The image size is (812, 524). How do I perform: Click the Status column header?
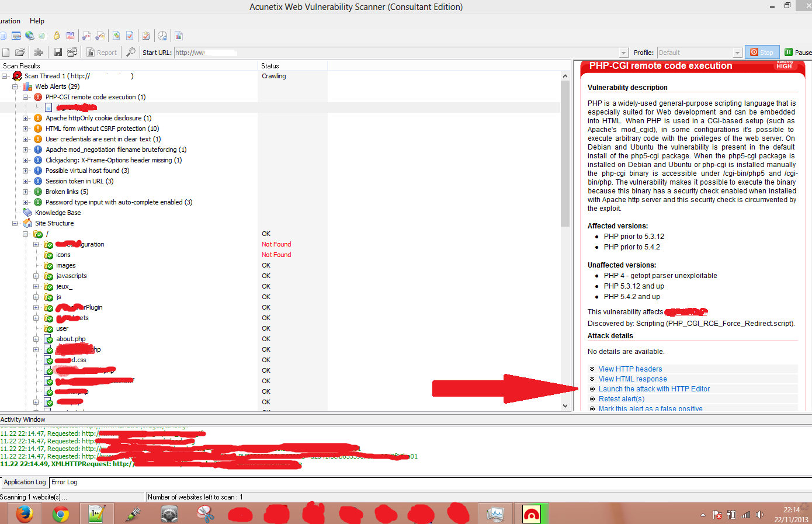coord(293,66)
